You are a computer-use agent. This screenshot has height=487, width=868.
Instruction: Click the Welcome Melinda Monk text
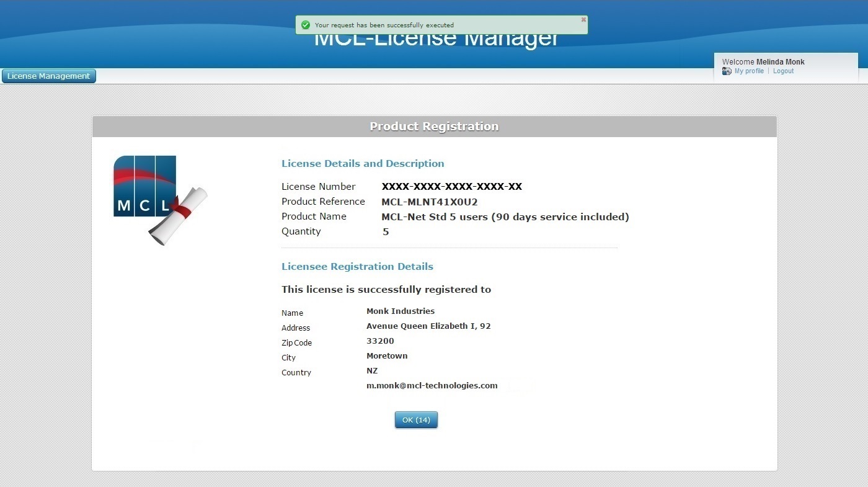pos(763,62)
